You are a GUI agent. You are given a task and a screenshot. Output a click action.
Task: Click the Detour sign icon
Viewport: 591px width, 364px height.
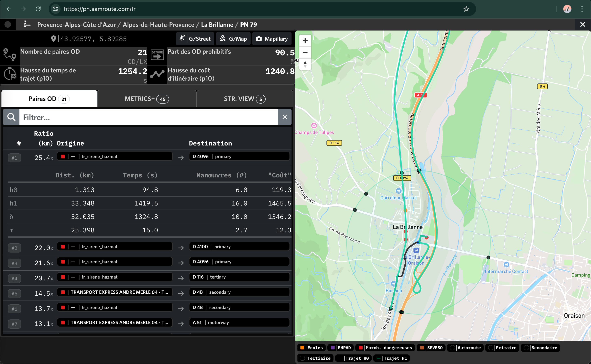click(x=157, y=55)
